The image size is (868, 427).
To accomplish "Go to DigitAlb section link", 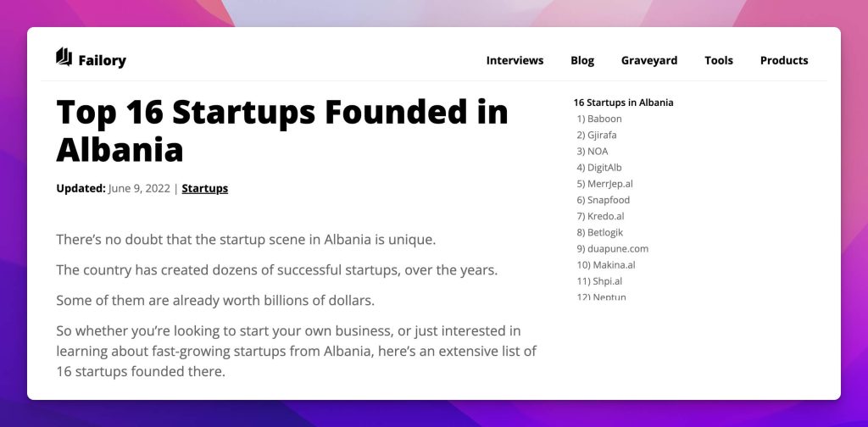I will coord(599,168).
